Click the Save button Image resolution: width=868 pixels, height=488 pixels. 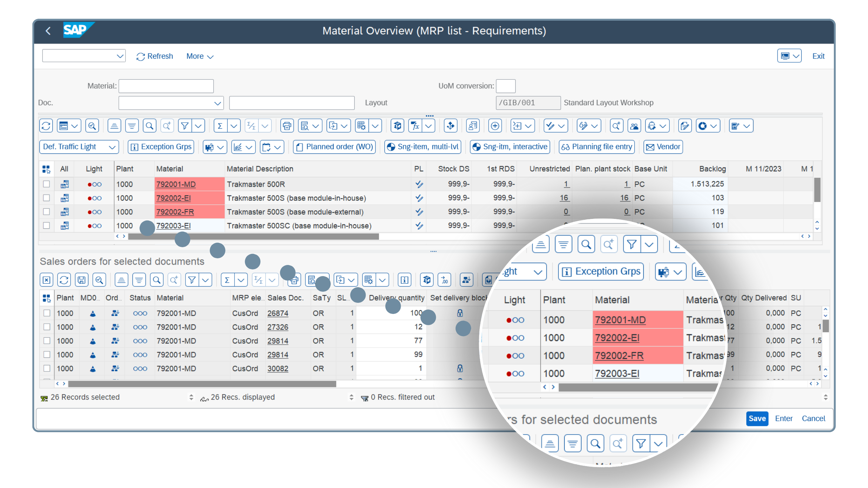click(x=757, y=418)
